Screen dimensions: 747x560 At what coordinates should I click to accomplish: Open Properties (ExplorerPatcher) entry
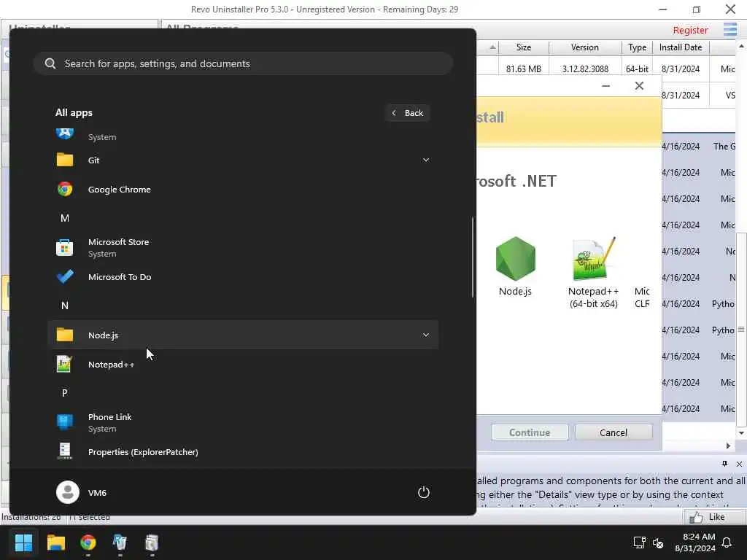point(243,452)
